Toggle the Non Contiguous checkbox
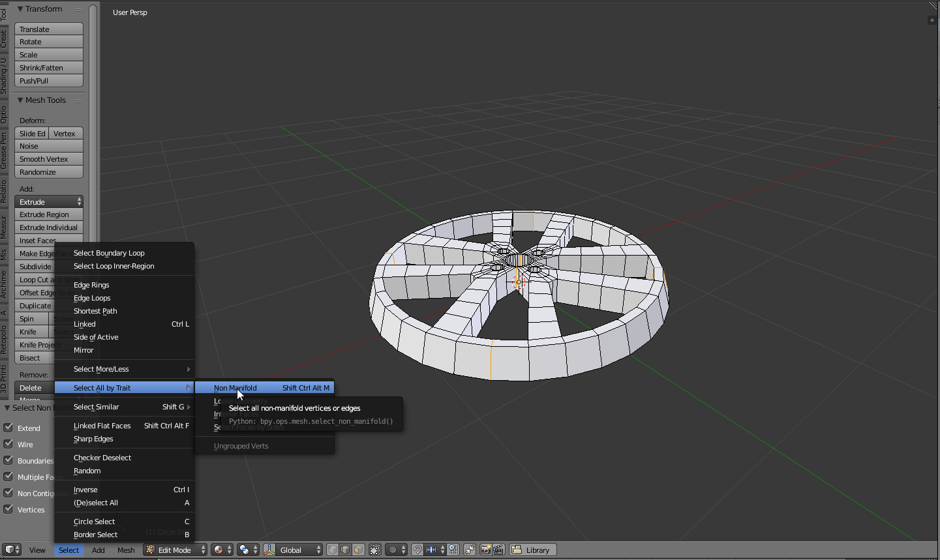This screenshot has width=940, height=560. coord(8,493)
